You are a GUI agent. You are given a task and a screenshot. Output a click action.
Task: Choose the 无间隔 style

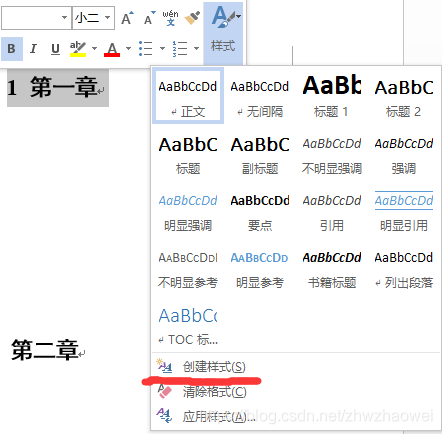(x=260, y=96)
